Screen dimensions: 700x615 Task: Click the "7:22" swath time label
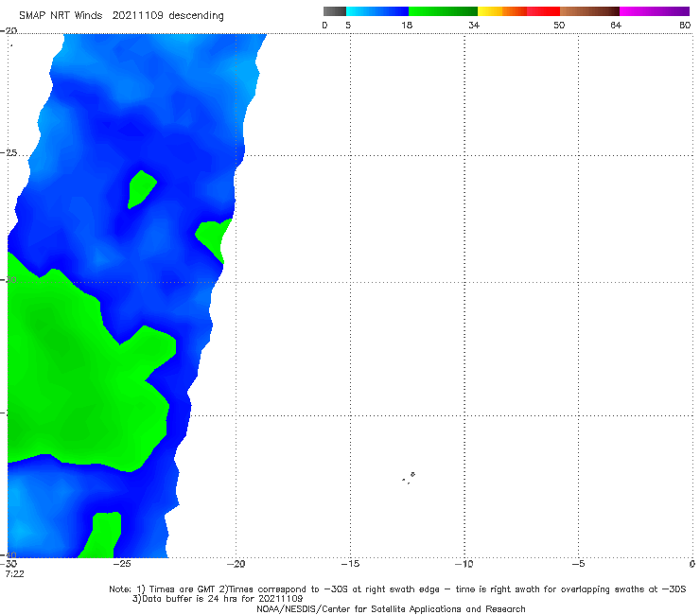pos(15,574)
